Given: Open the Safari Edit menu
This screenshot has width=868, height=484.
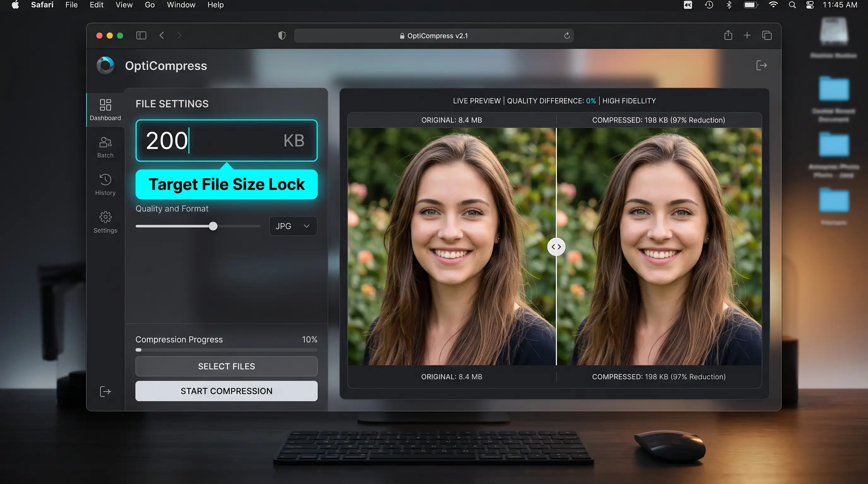Looking at the screenshot, I should point(97,5).
